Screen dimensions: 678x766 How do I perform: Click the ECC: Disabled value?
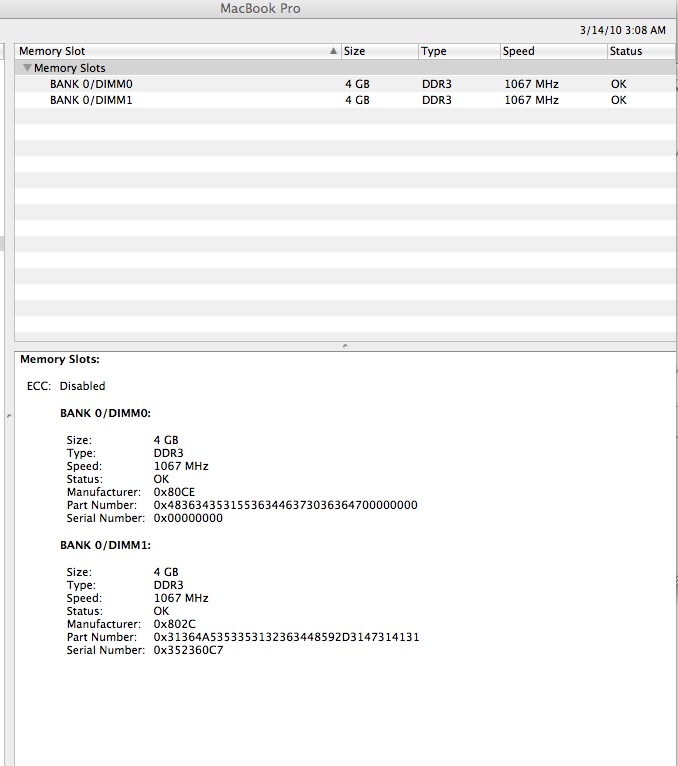(x=82, y=386)
